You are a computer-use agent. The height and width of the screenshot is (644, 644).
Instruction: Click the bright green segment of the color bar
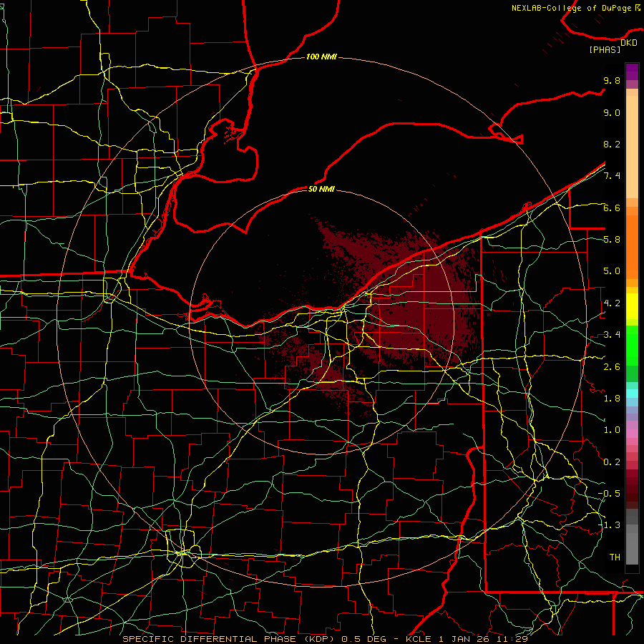(632, 344)
